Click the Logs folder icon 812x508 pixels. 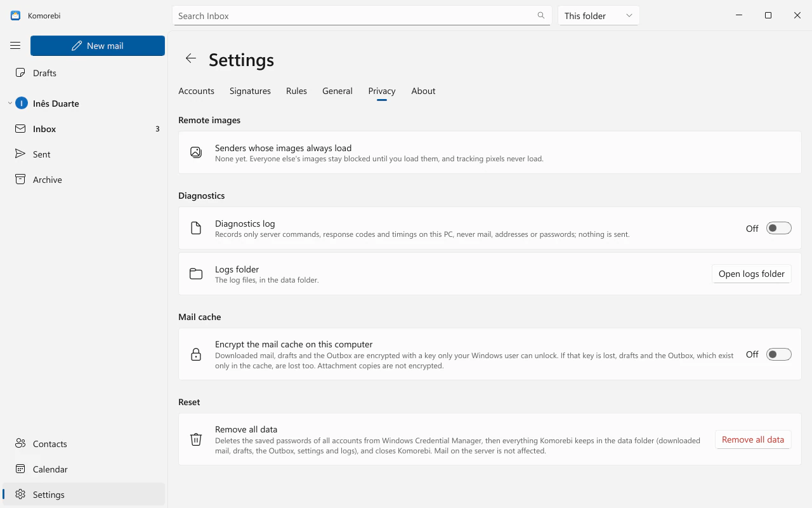(196, 274)
